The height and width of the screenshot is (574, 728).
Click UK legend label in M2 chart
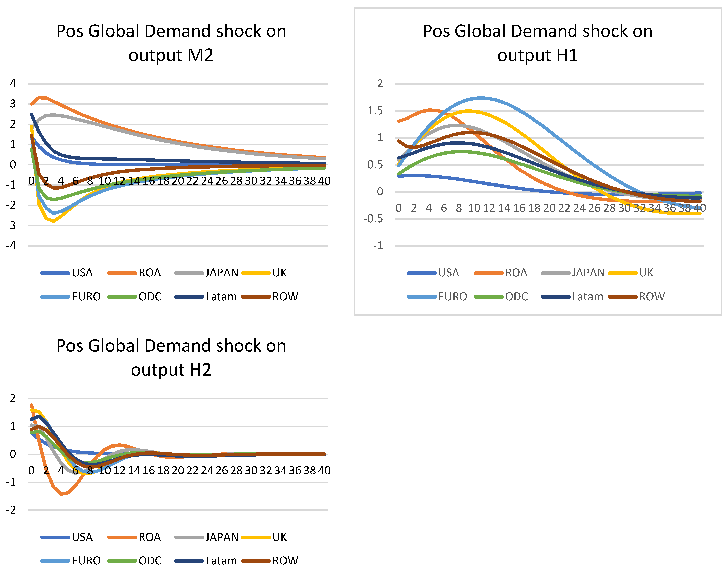coord(279,273)
